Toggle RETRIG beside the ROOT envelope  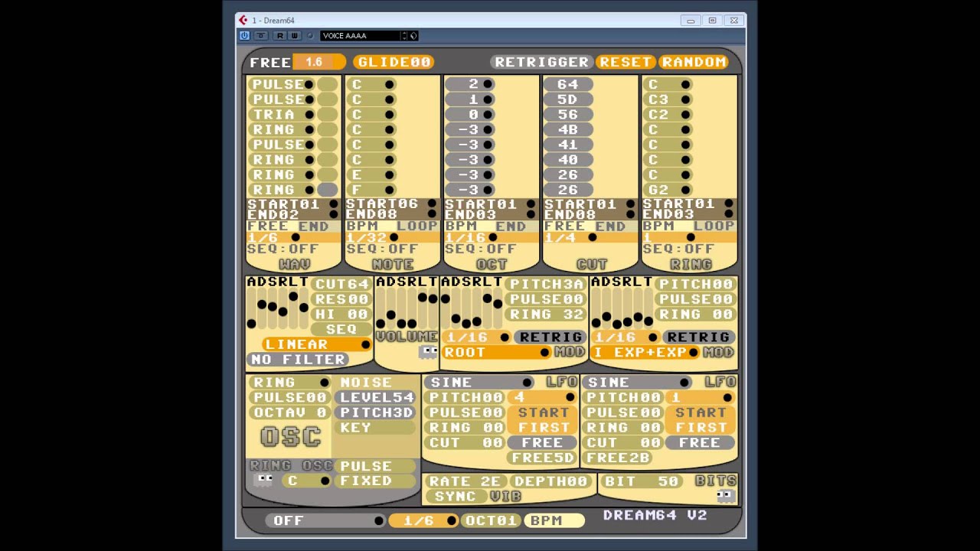coord(550,337)
